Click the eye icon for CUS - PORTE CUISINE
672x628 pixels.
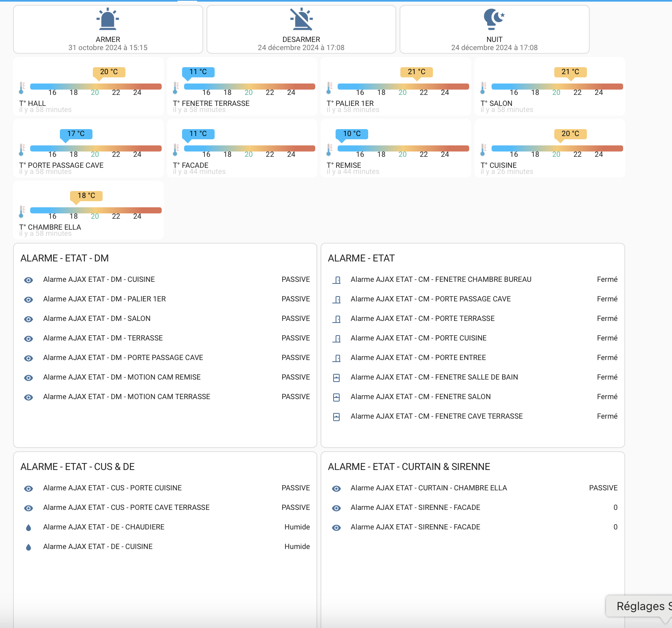(x=29, y=488)
